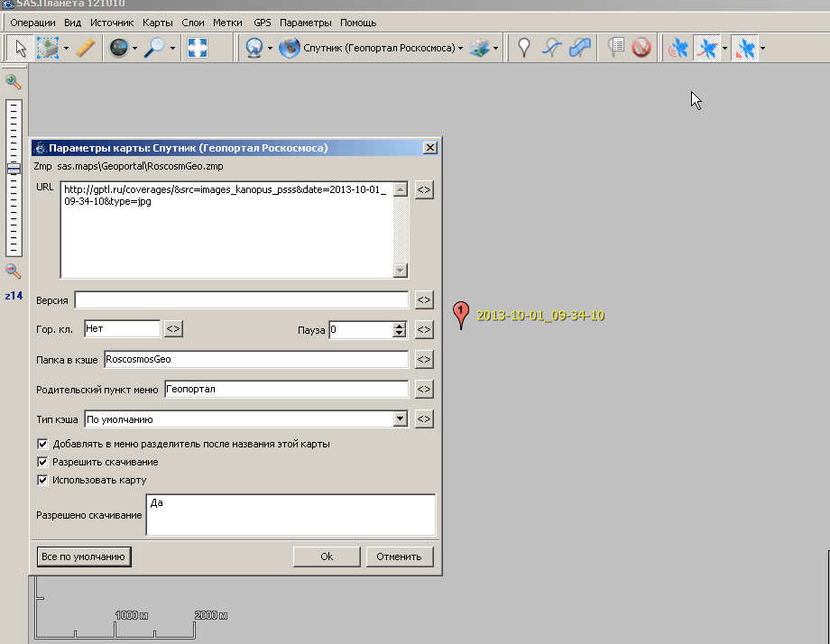Open the Гор. кл. hotkey reset arrow button
Image resolution: width=830 pixels, height=644 pixels.
[174, 329]
